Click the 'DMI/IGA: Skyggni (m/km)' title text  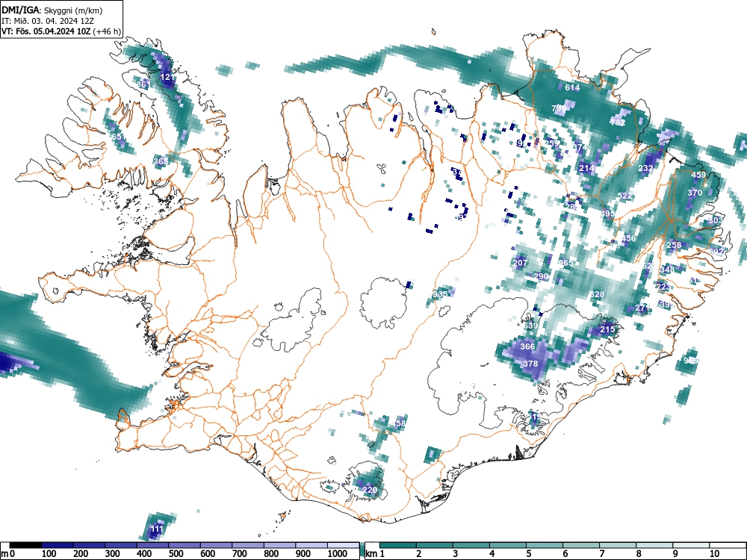52,10
